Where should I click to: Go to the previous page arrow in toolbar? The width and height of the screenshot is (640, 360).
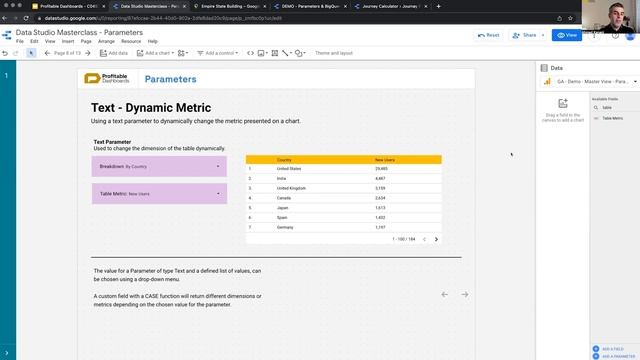[x=47, y=53]
